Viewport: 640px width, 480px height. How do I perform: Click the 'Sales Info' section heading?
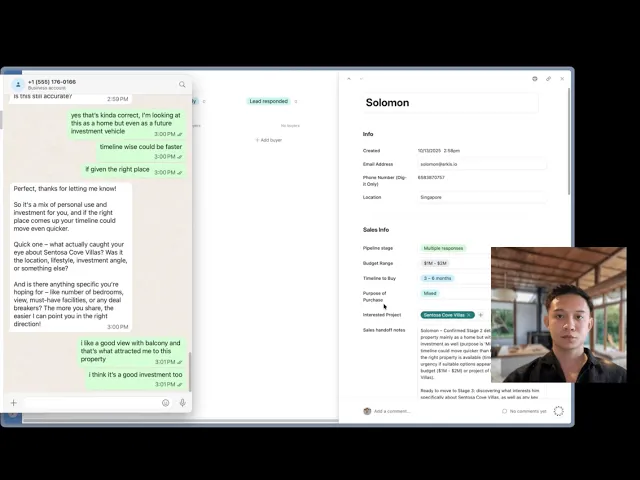coord(376,230)
